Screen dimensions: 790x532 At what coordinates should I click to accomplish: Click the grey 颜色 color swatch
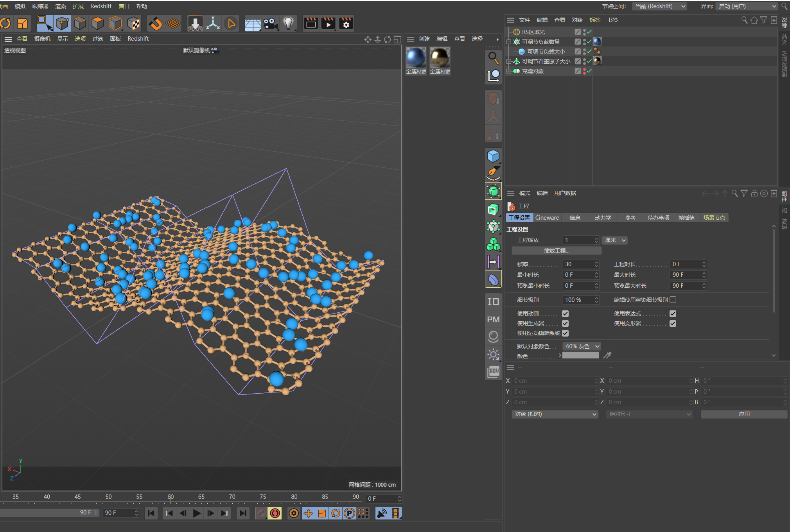(580, 355)
